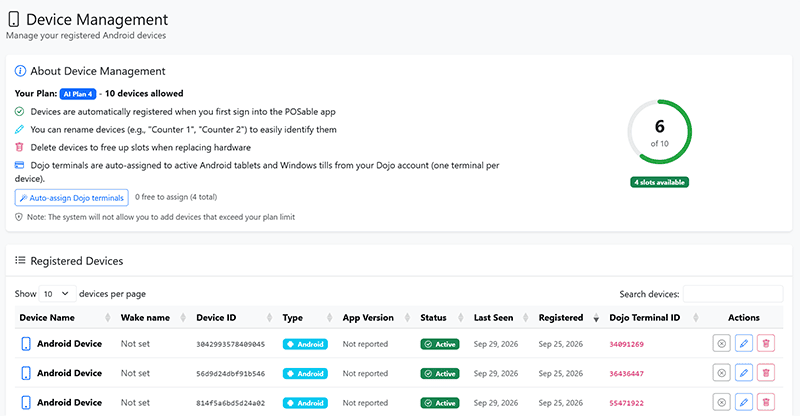Focus the Search devices input field

pyautogui.click(x=733, y=293)
